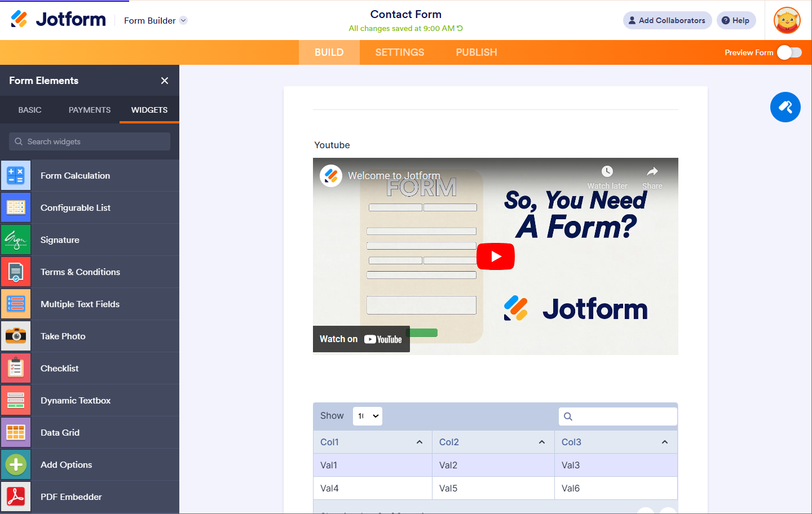Select the Data Grid label
Screen dimensions: 812x514
[60, 432]
